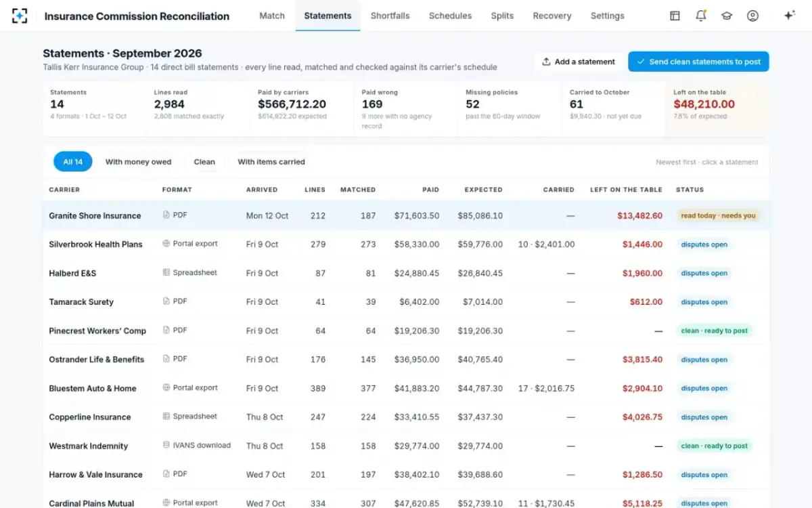Click the PDF icon for Granite Shore Insurance

pyautogui.click(x=166, y=215)
